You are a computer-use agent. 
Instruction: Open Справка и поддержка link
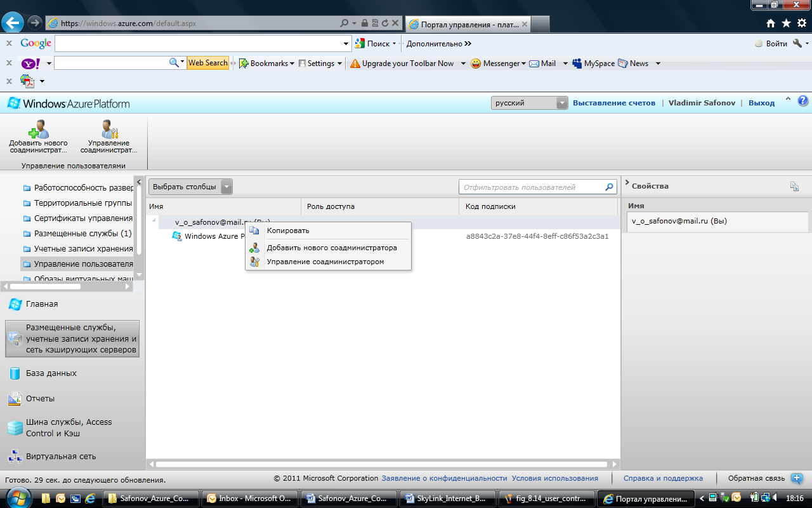[663, 478]
